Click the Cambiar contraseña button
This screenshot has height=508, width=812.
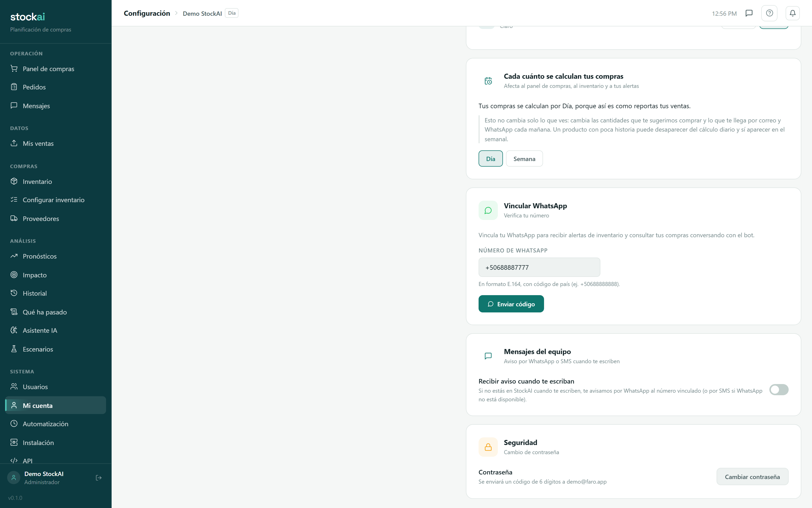(752, 477)
